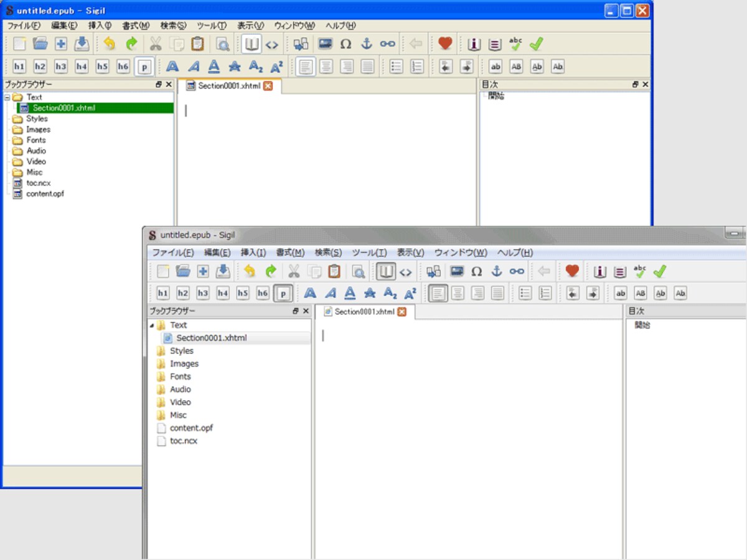
Task: Click Decrease indent icon in front window
Action: 573,293
